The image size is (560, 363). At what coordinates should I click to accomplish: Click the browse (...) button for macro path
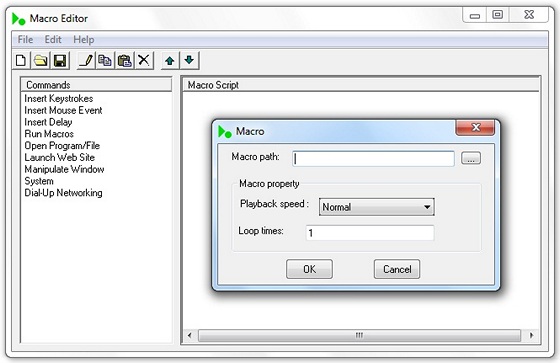pyautogui.click(x=471, y=158)
